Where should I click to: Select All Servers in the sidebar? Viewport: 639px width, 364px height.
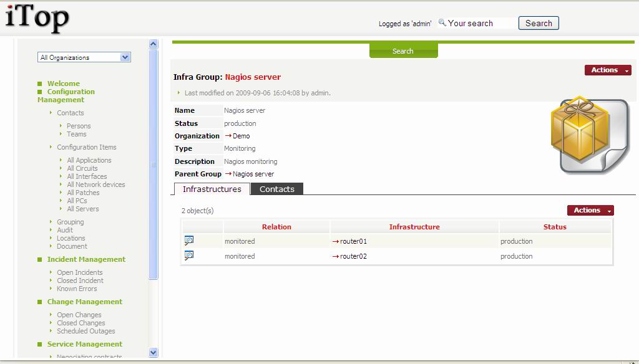(83, 209)
